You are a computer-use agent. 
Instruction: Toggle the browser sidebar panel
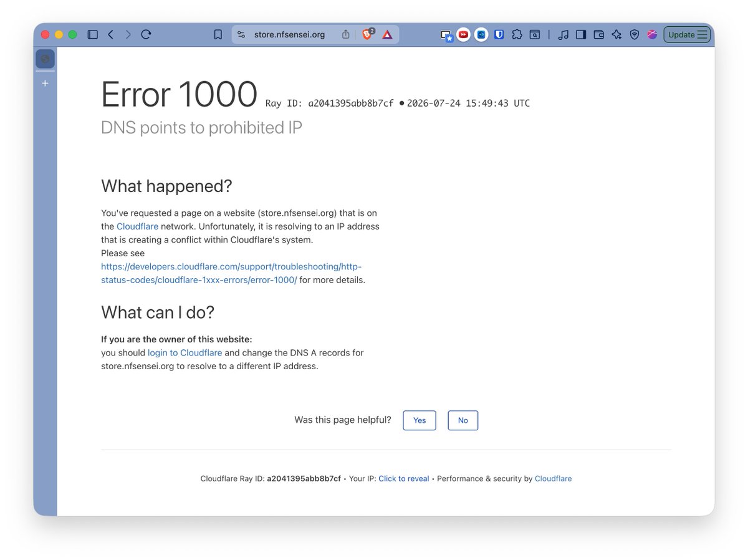pos(581,35)
